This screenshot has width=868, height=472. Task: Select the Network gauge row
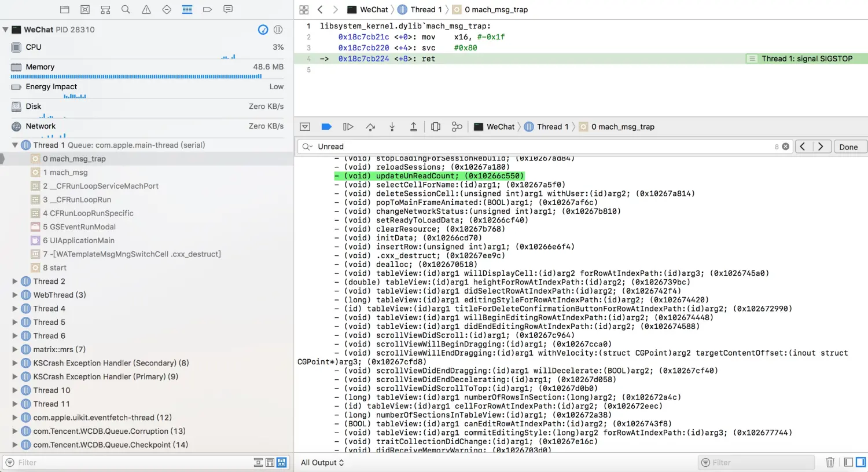147,128
